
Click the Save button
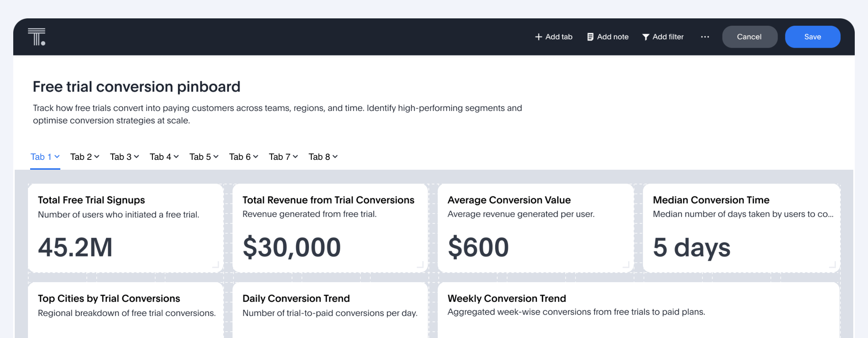coord(812,37)
